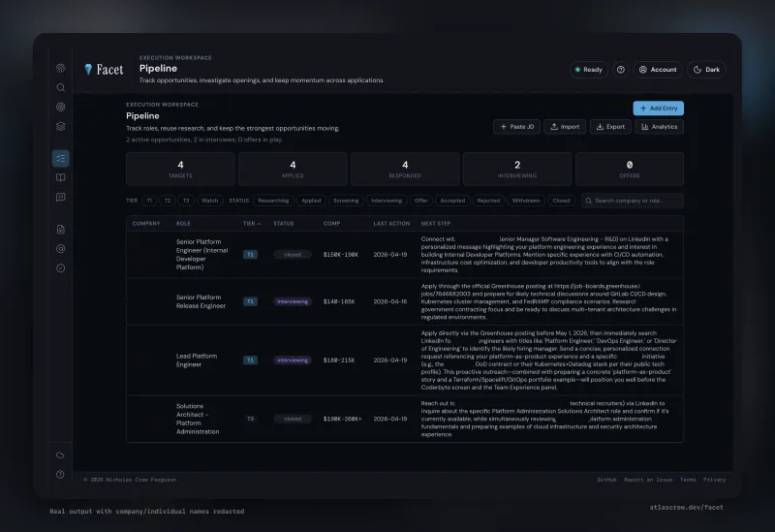This screenshot has height=532, width=775.
Task: Click the question-mark help icon at the sidebar bottom
Action: [x=60, y=474]
